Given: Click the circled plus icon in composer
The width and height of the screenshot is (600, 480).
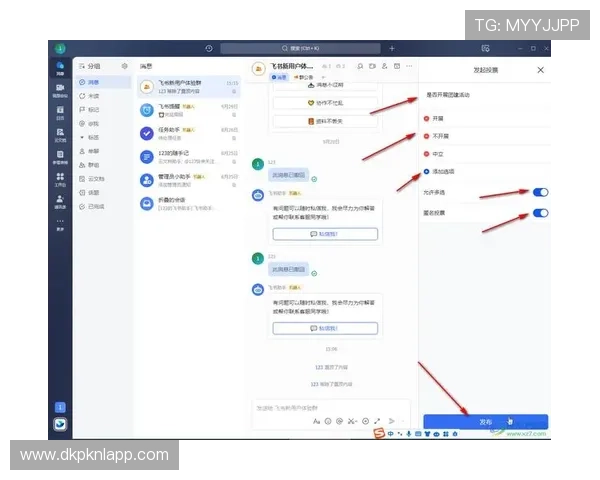Looking at the screenshot, I should [365, 421].
